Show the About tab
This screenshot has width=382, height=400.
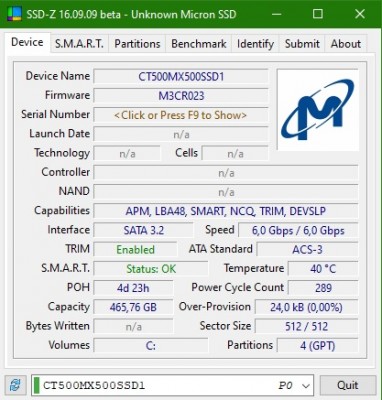point(346,44)
